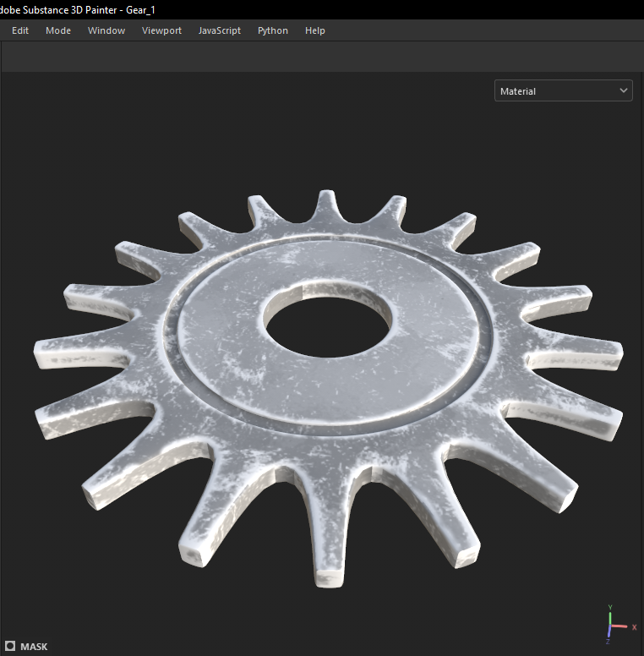The image size is (644, 656).
Task: Expand the Material display mode dropdown
Action: click(564, 90)
